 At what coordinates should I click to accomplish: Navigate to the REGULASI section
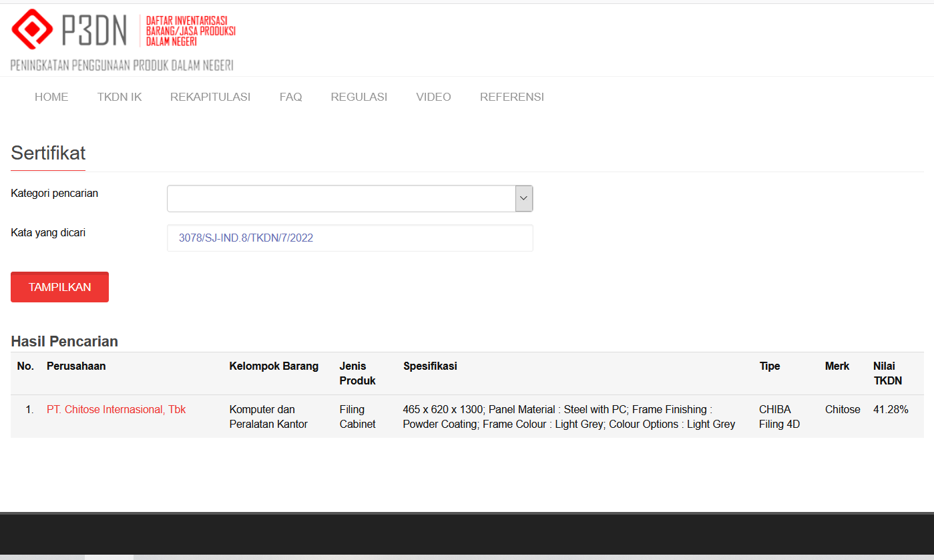(x=359, y=97)
